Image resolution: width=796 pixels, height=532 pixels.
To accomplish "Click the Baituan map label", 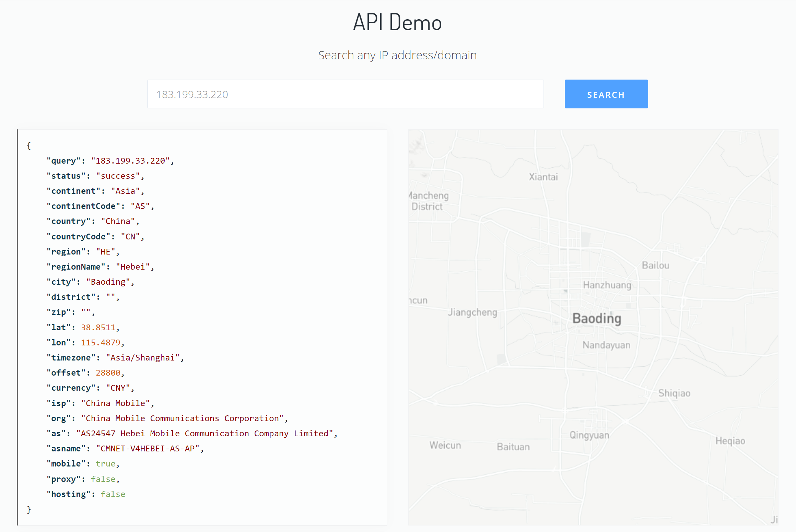I will (513, 447).
